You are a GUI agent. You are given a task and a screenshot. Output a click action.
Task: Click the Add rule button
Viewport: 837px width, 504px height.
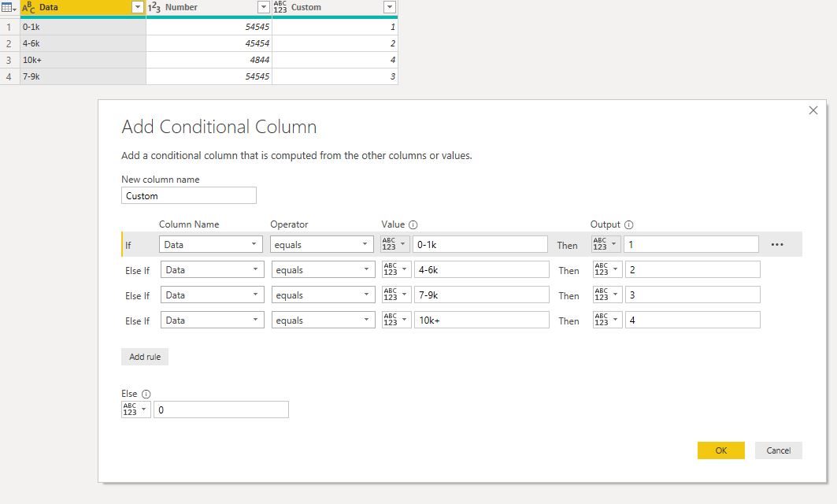(x=145, y=357)
